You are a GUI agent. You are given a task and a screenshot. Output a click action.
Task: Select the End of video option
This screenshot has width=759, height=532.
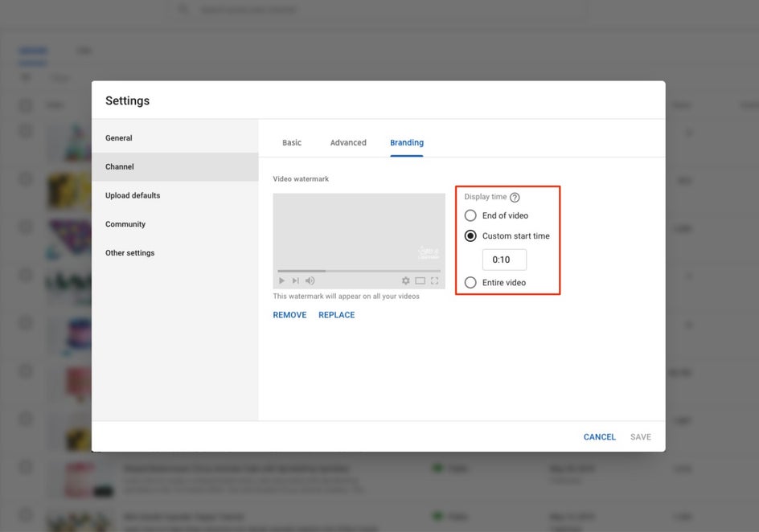(470, 215)
